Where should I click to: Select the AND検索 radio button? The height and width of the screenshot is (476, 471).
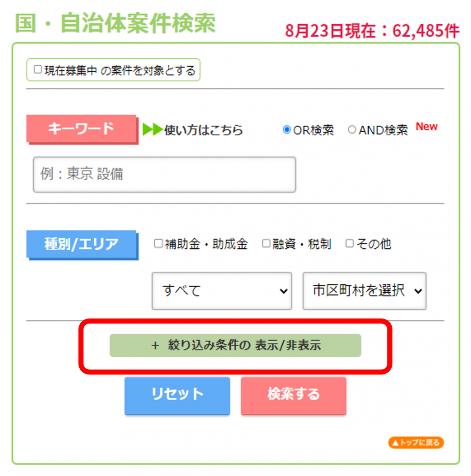tap(352, 129)
